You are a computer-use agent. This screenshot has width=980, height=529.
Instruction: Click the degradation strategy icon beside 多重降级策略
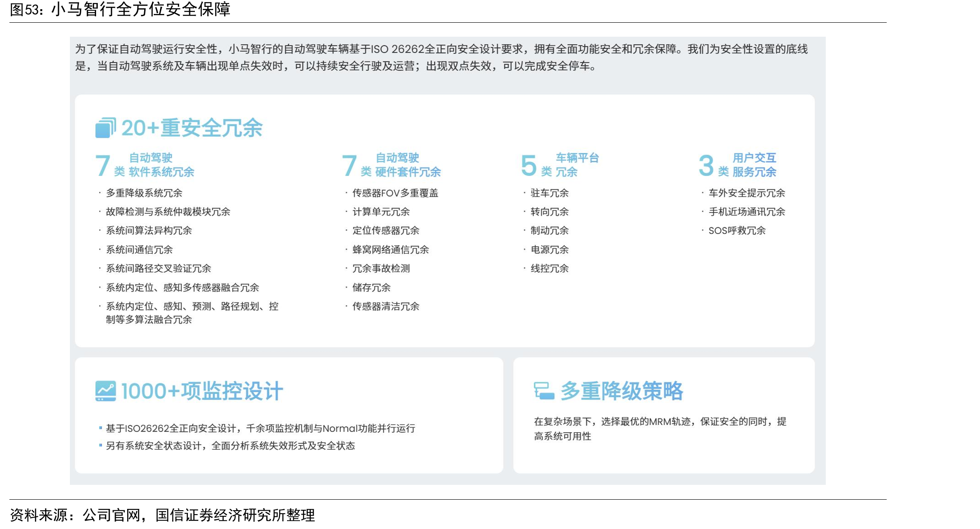544,390
